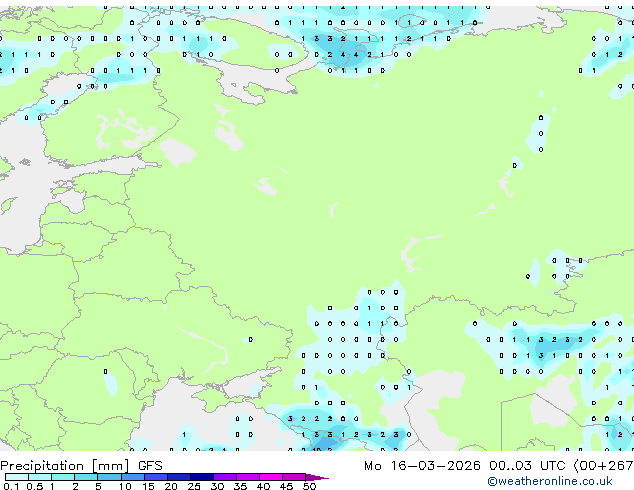Image resolution: width=634 pixels, height=490 pixels.
Task: Pick the 25–30 mm navy legend swatch
Action: (202, 477)
